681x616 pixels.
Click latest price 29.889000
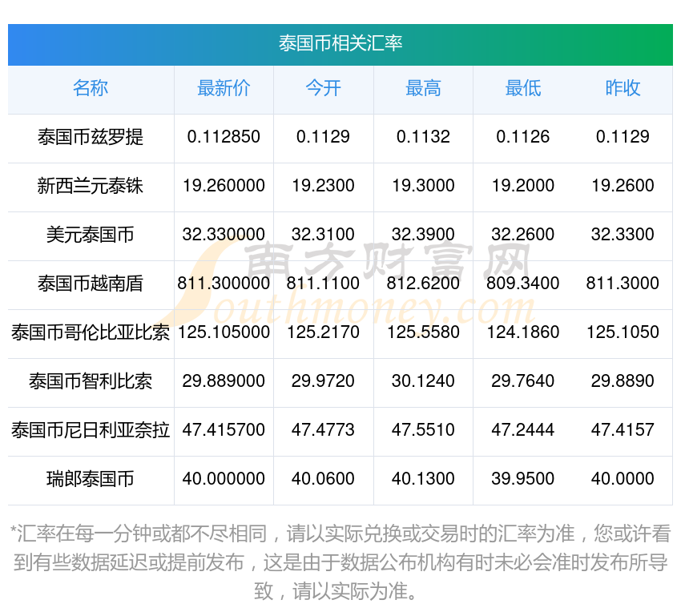pos(224,381)
